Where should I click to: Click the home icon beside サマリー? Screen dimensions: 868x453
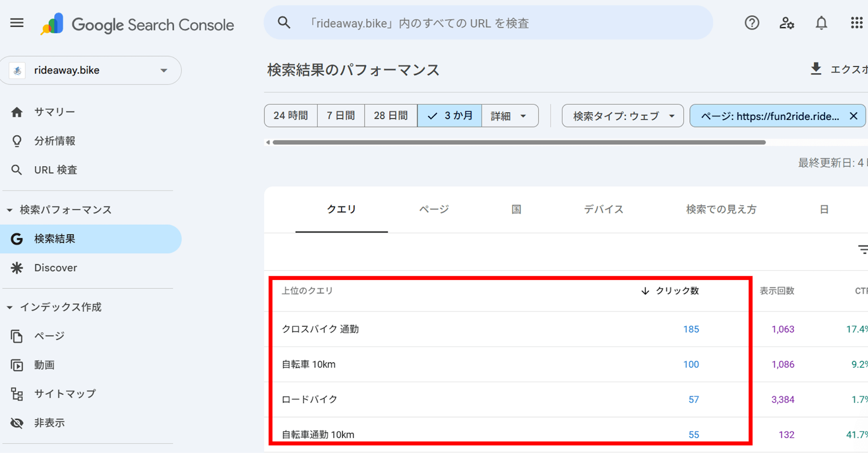pyautogui.click(x=17, y=112)
